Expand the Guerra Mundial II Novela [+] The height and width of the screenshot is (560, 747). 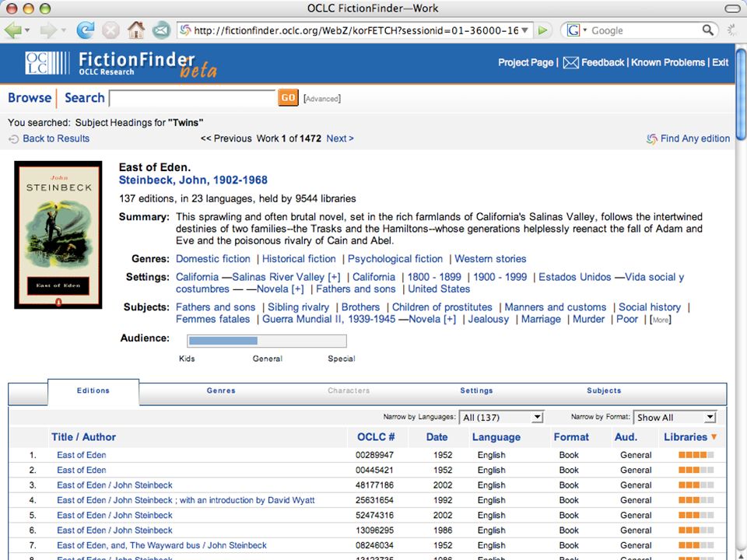pos(450,319)
